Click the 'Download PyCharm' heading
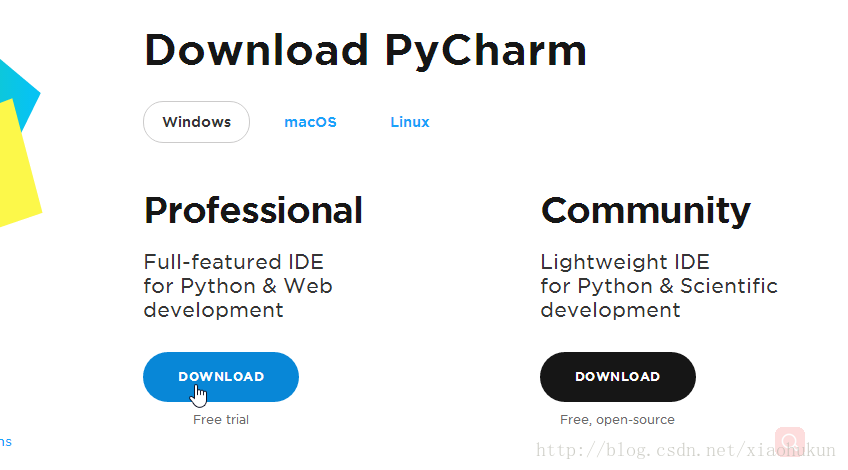The image size is (848, 470). pyautogui.click(x=366, y=51)
